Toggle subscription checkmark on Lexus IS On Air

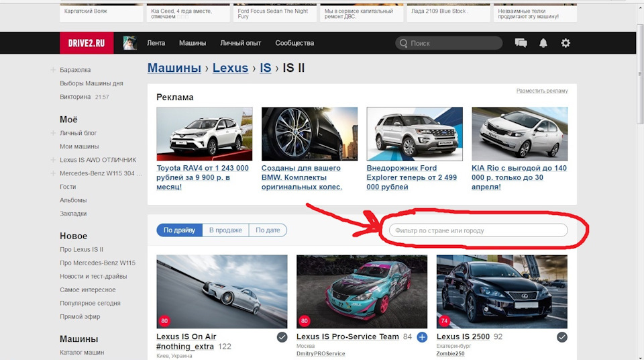coord(282,337)
